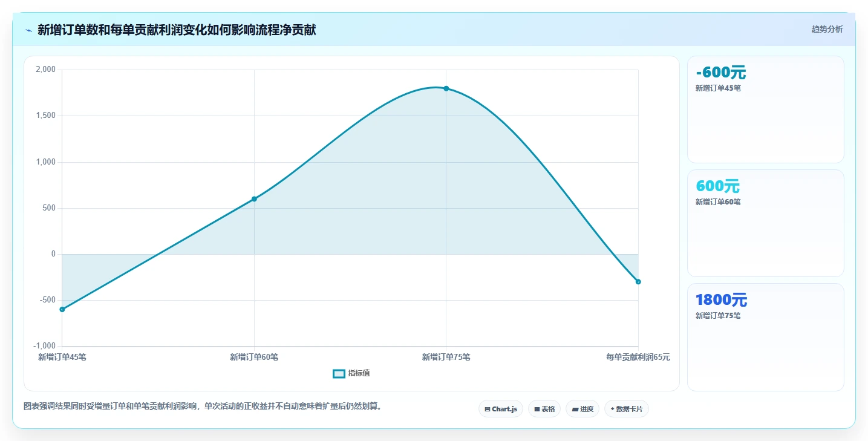
Task: Open the 1800元 data card
Action: coord(765,337)
